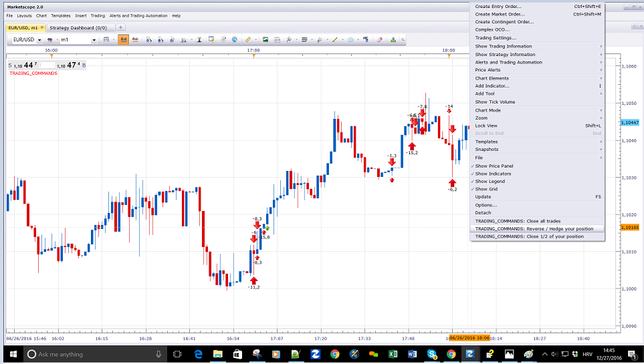The height and width of the screenshot is (364, 644).
Task: Click the picture snapshot icon in toolbar
Action: (x=265, y=40)
